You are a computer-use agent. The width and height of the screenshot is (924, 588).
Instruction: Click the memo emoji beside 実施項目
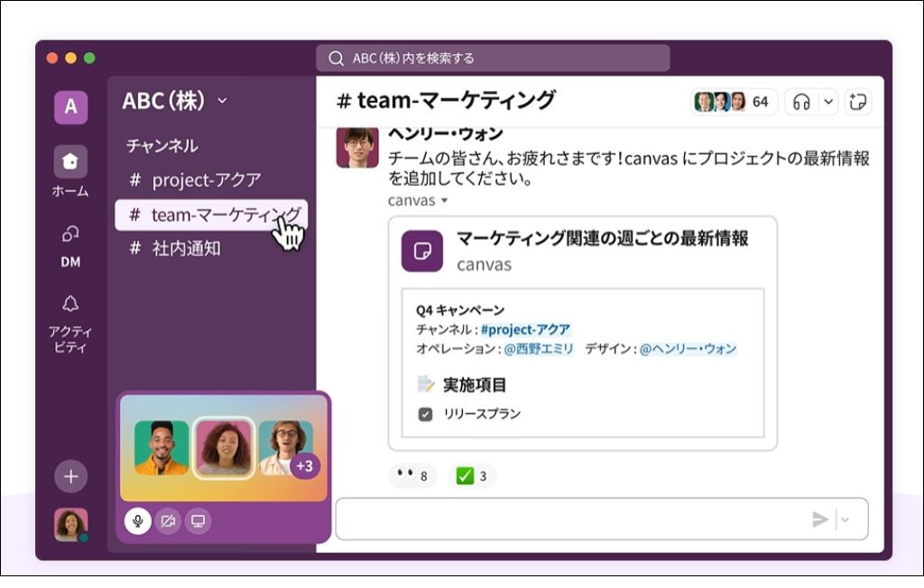click(x=425, y=384)
